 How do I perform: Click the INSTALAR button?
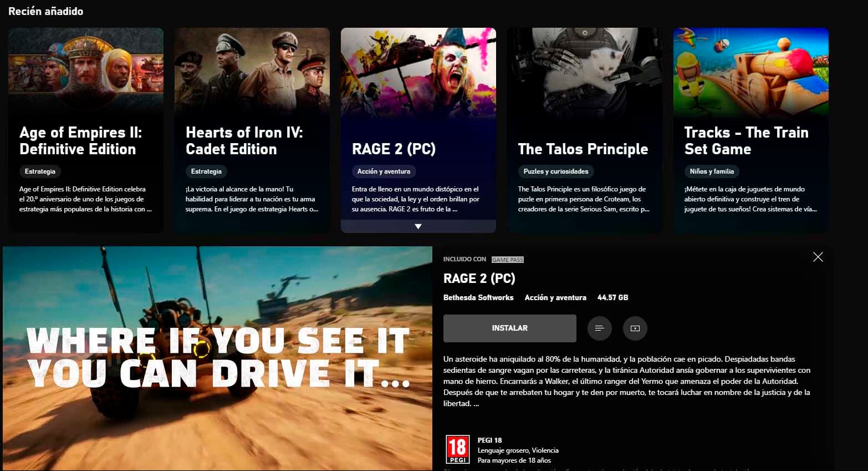pos(510,328)
